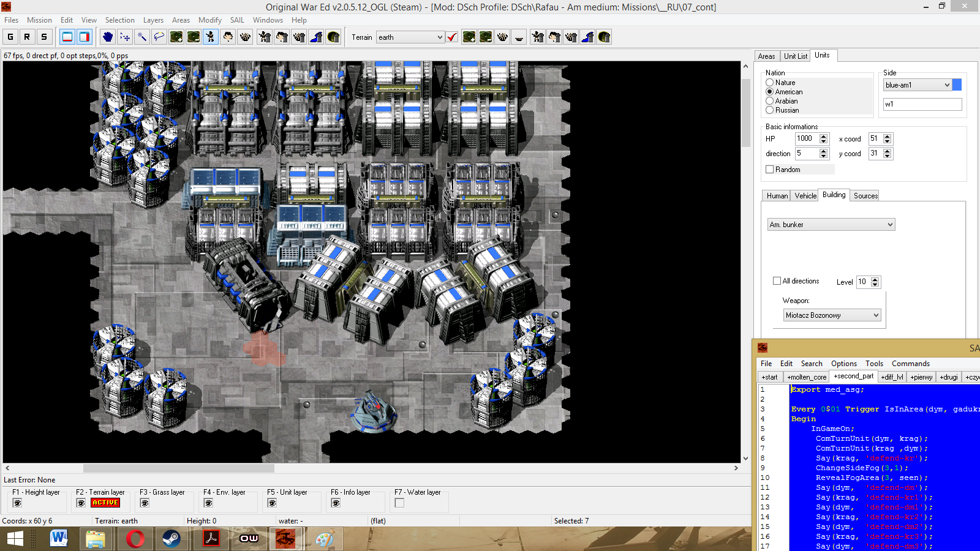The width and height of the screenshot is (980, 551).
Task: Switch to the Sources tab
Action: [x=865, y=196]
